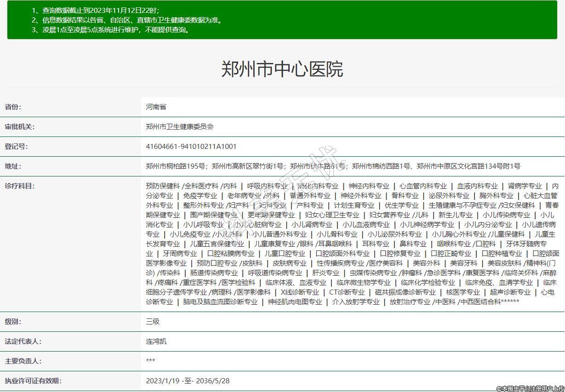Select the 省份 row label
565x392 pixels.
click(13, 107)
